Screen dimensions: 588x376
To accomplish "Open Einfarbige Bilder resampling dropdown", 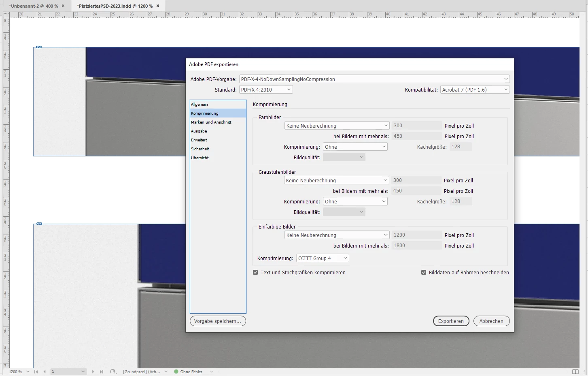I will [337, 235].
